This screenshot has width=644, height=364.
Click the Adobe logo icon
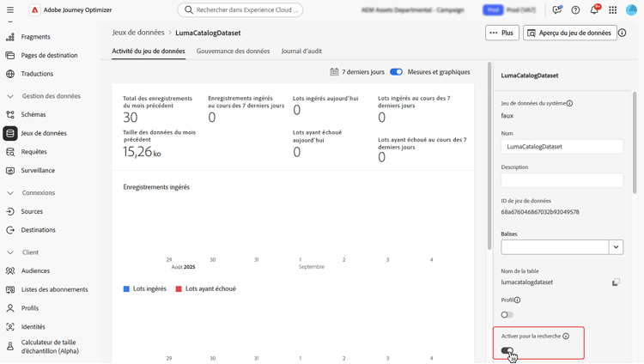coord(35,9)
